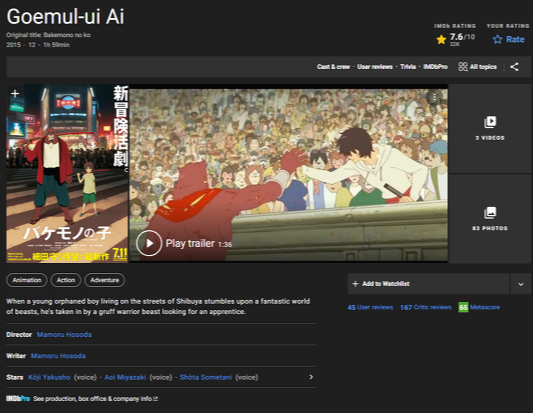Click Add to Watchlist button

coord(428,284)
